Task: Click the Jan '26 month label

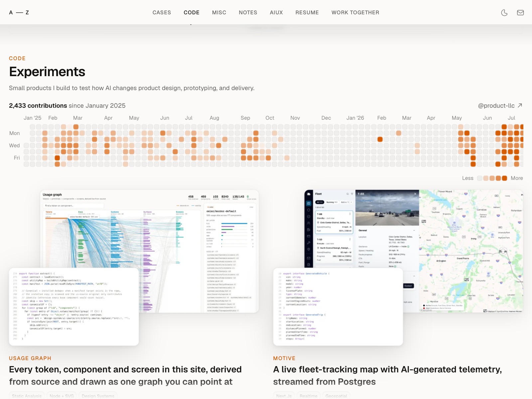Action: (x=355, y=118)
